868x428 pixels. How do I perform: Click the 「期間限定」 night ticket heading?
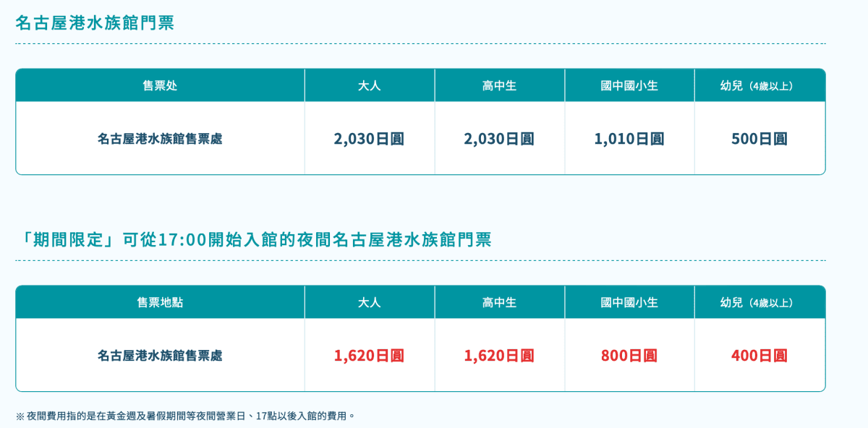(253, 240)
